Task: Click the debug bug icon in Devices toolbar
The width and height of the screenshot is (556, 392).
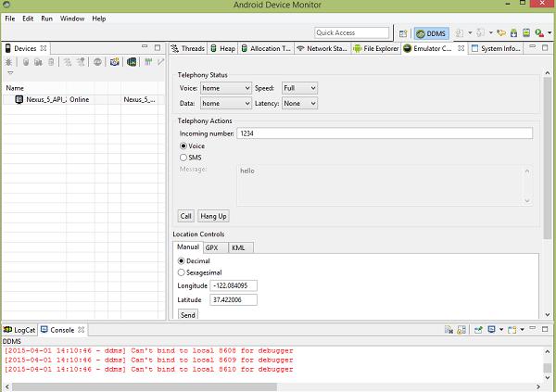Action: point(8,62)
